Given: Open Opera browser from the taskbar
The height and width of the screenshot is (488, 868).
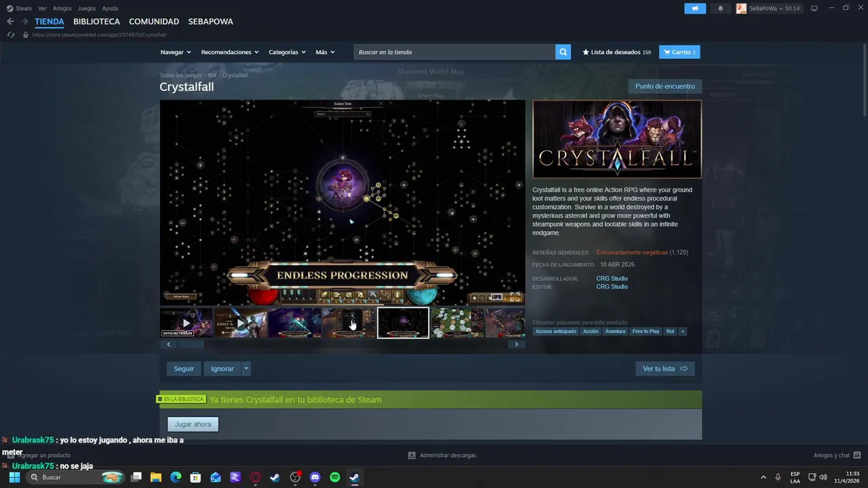Looking at the screenshot, I should pyautogui.click(x=256, y=477).
